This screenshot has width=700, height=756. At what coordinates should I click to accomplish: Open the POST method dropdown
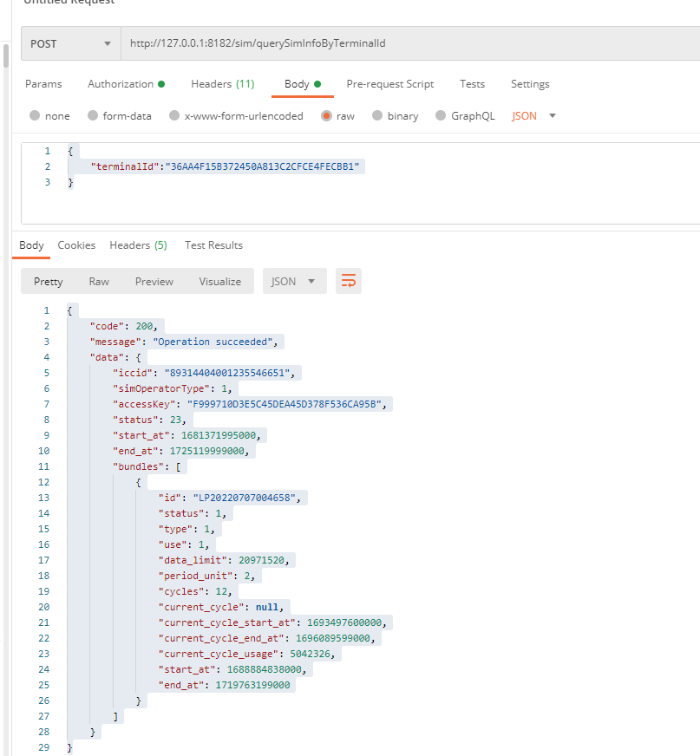click(71, 43)
